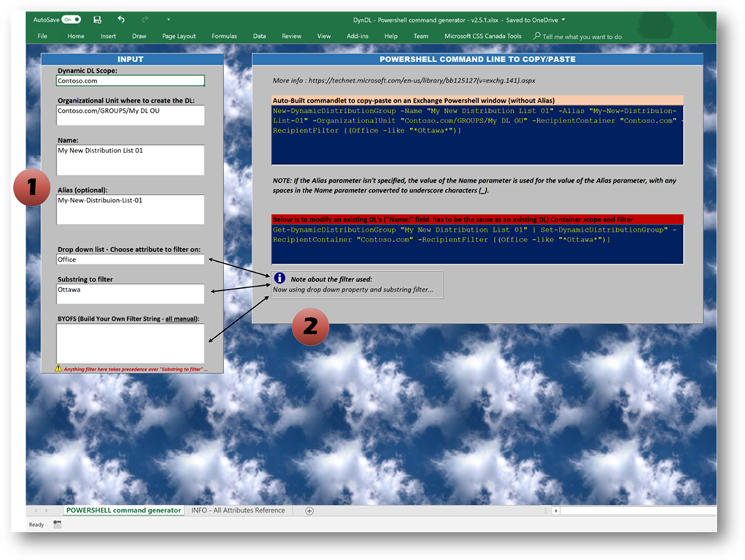Open the Microsoft CSS Canada Tools tab

point(483,36)
